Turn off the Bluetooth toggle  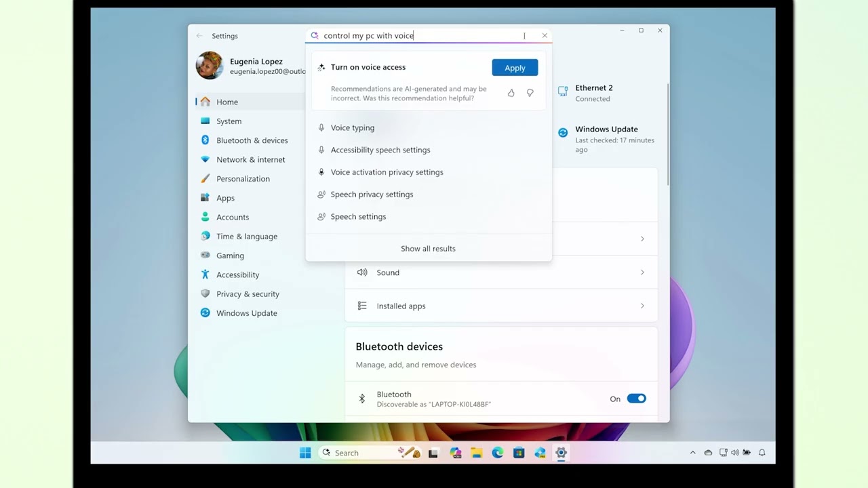[636, 399]
